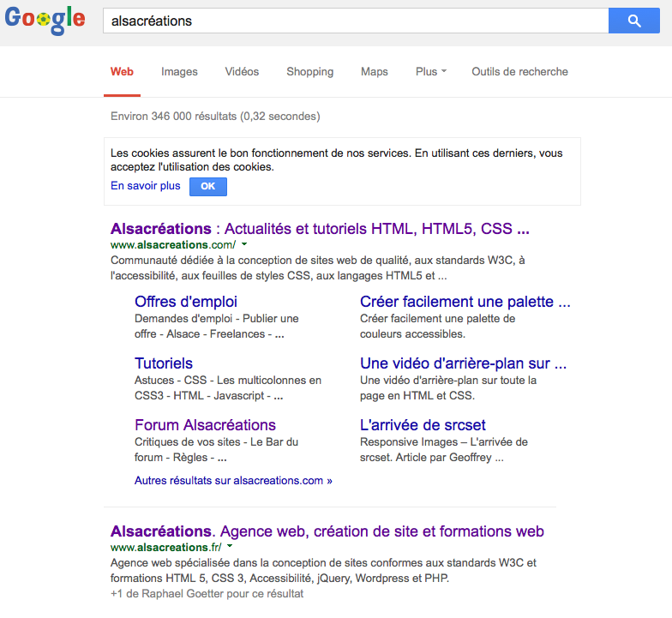Screen dimensions: 672x618
Task: Click the blue magnifying glass search button
Action: pos(634,21)
